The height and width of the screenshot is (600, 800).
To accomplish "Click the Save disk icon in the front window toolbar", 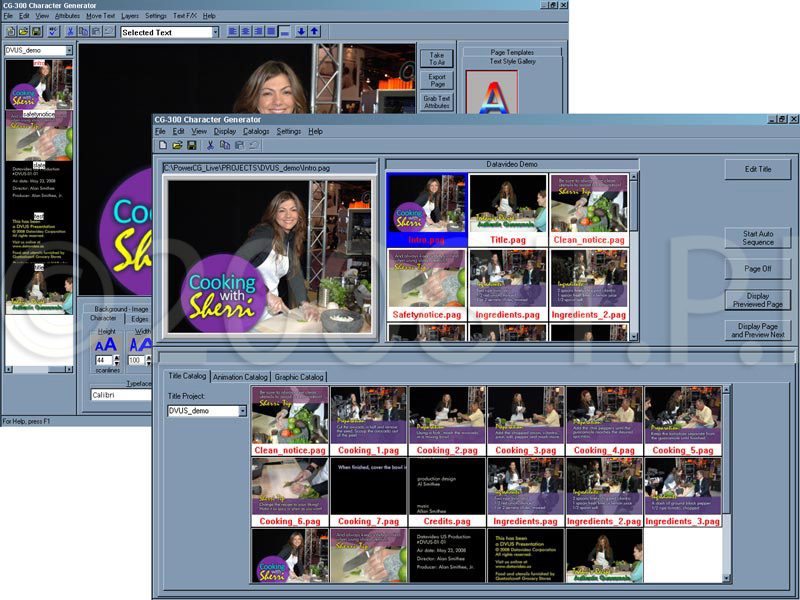I will (192, 145).
